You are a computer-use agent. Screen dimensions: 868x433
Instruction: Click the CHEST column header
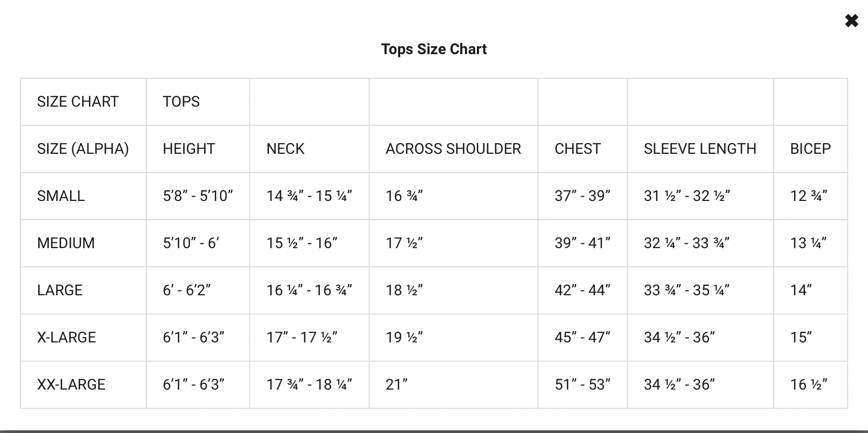tap(578, 148)
